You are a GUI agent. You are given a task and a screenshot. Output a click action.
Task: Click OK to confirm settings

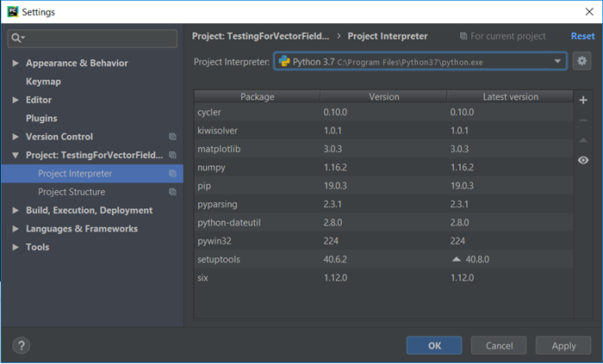pyautogui.click(x=434, y=346)
